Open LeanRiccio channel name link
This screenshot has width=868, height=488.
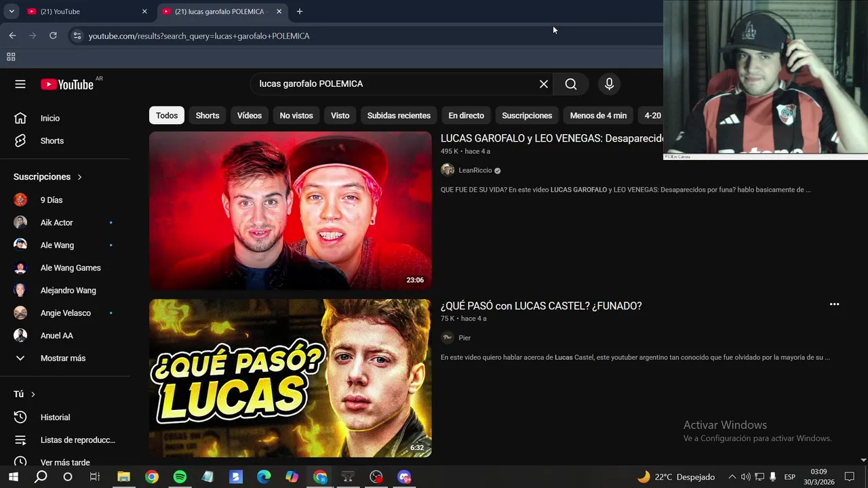click(x=475, y=171)
